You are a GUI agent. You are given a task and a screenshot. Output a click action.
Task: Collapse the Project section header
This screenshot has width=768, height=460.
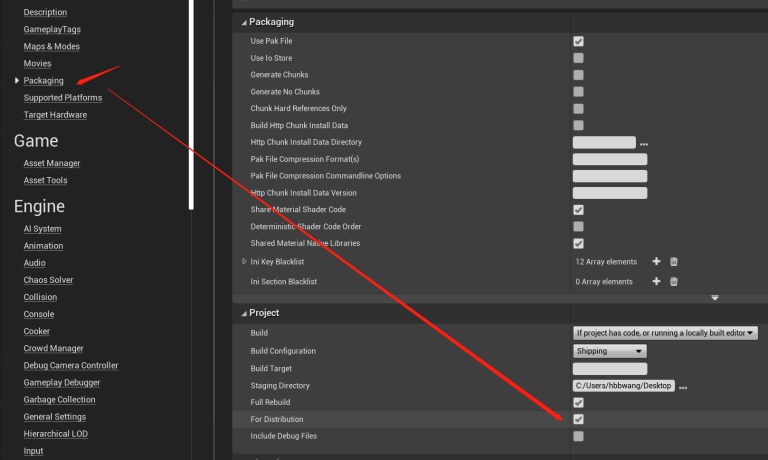pyautogui.click(x=243, y=313)
